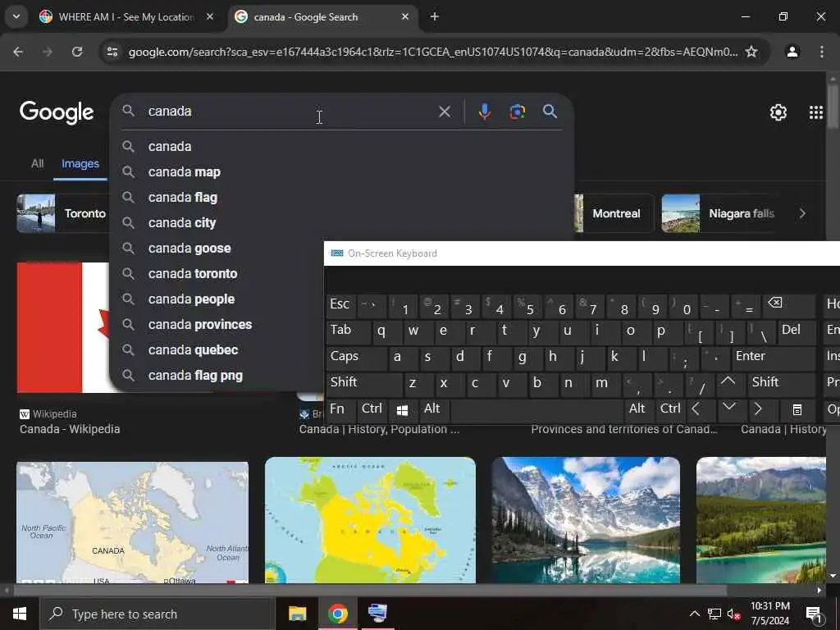The width and height of the screenshot is (840, 630).
Task: Open the snowy mountain lake thumbnail
Action: 586,519
